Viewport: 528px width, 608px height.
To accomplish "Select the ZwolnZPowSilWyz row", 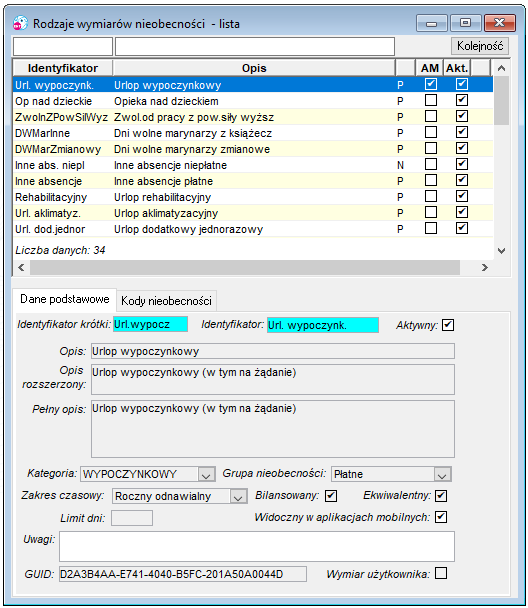I will pos(253,117).
